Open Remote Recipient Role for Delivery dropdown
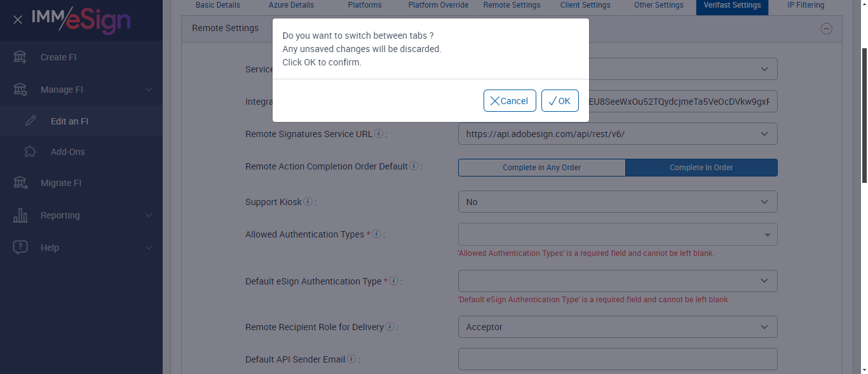The image size is (868, 374). (617, 327)
